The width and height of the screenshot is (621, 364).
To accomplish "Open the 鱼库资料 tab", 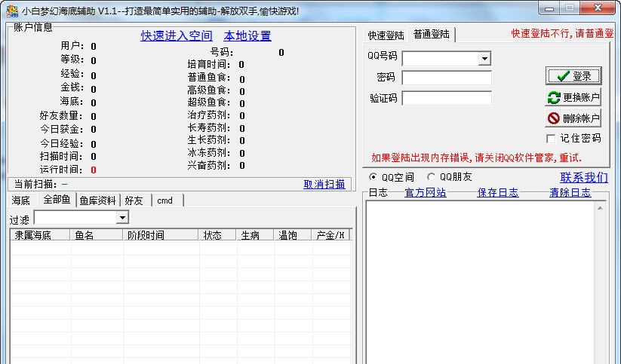I will [97, 200].
